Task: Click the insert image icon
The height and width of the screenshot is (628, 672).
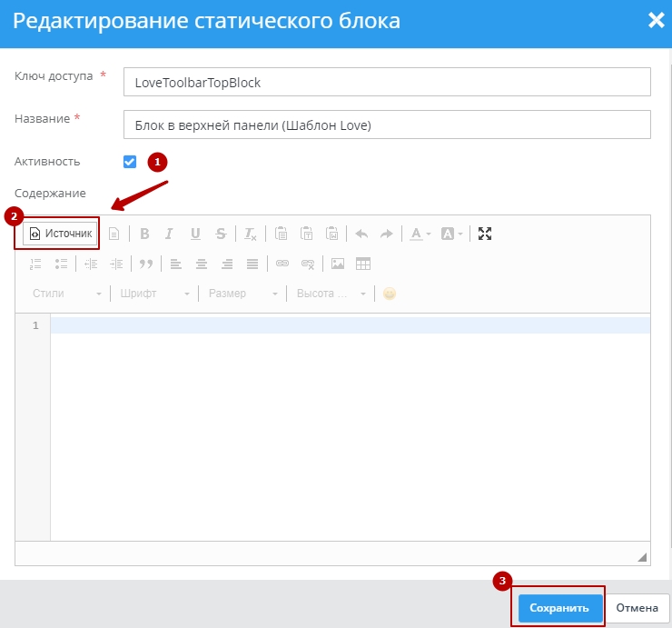Action: [338, 264]
